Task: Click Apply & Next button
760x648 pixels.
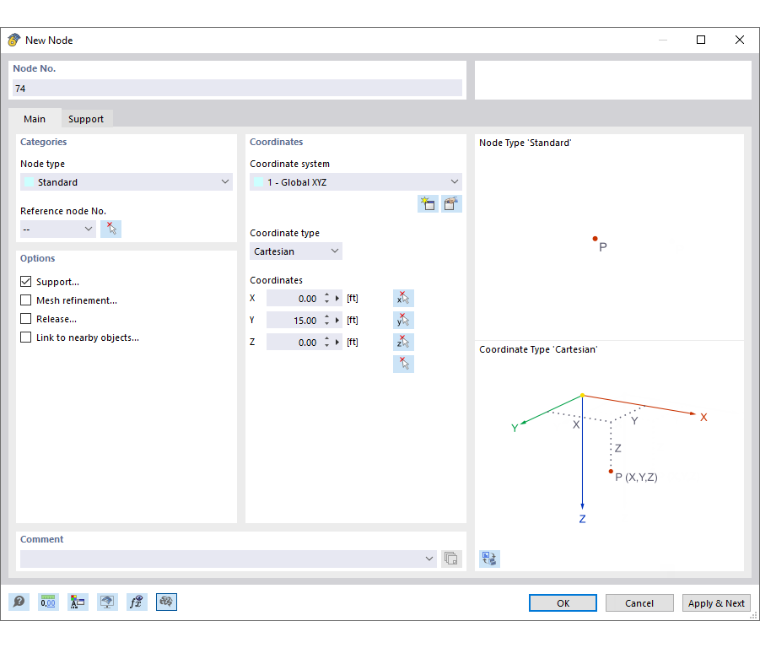Action: coord(716,603)
